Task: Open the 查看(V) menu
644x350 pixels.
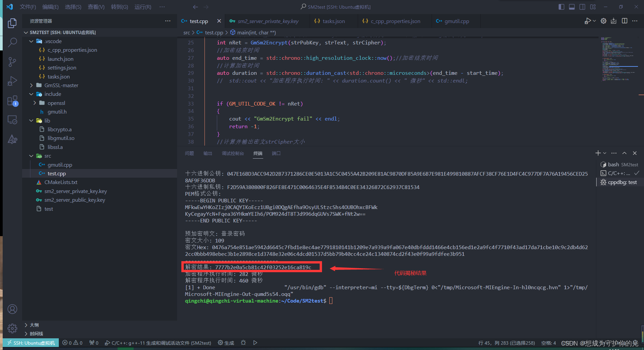Action: click(x=96, y=7)
